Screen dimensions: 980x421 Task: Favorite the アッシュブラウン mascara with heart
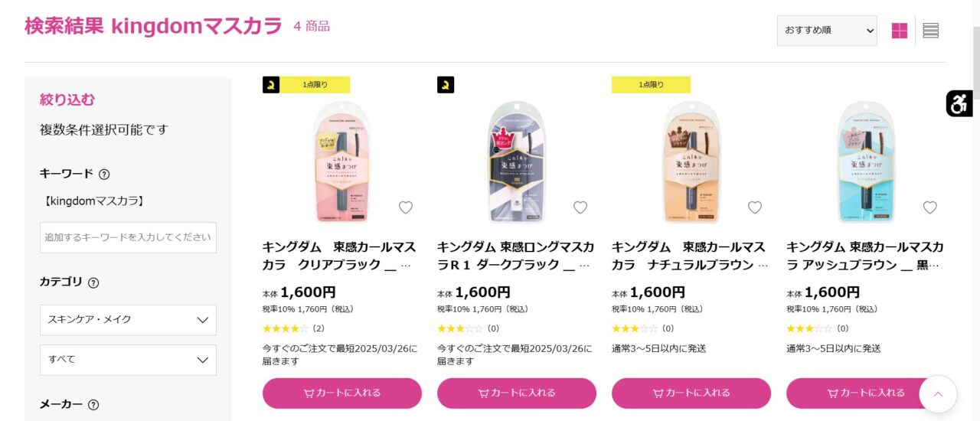pyautogui.click(x=929, y=207)
